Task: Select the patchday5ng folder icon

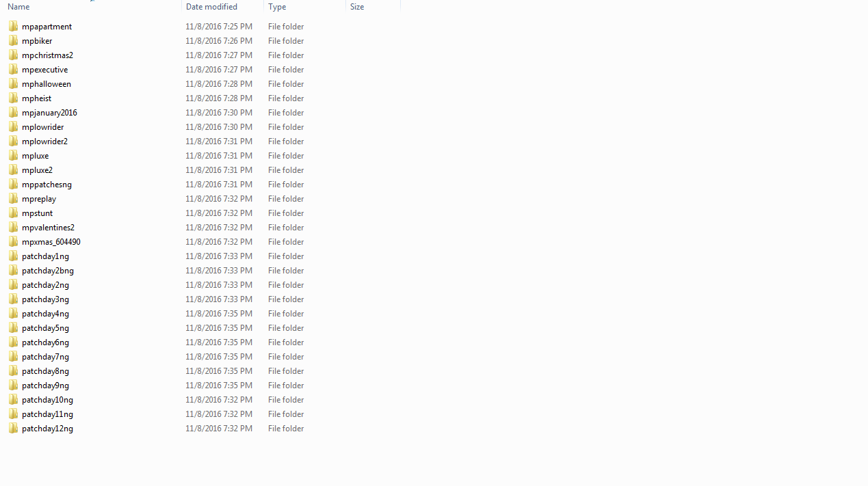Action: [x=14, y=328]
